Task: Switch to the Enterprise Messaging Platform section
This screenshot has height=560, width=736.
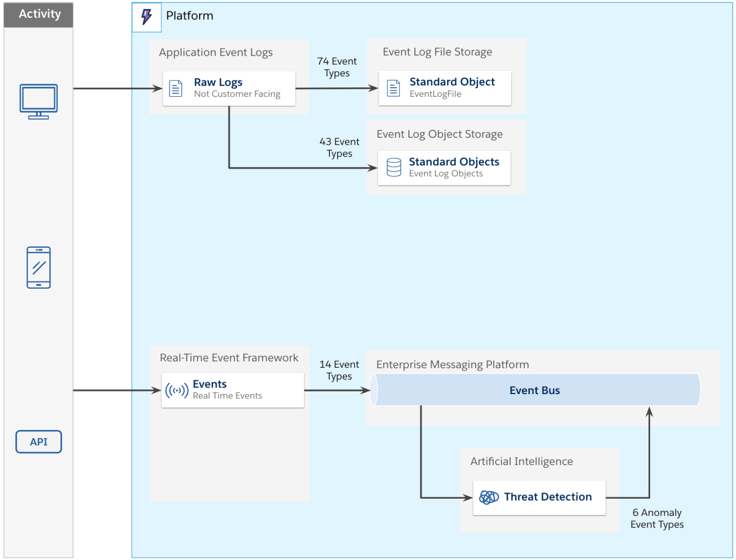Action: coord(452,365)
